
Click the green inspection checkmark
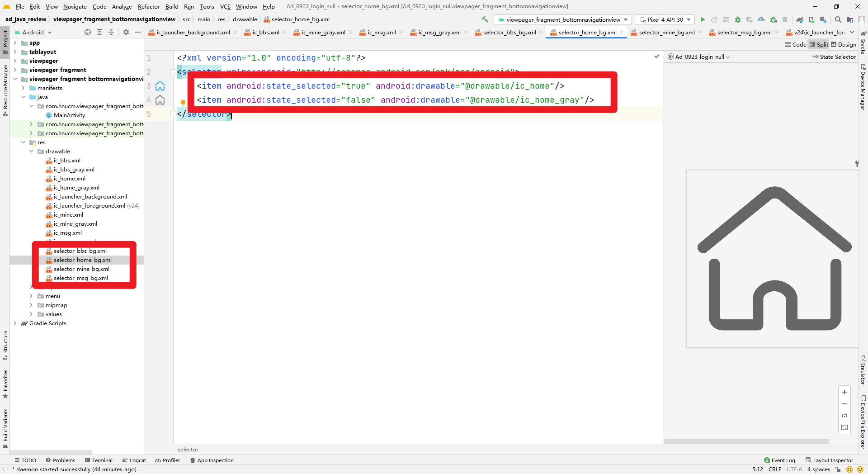tap(656, 57)
